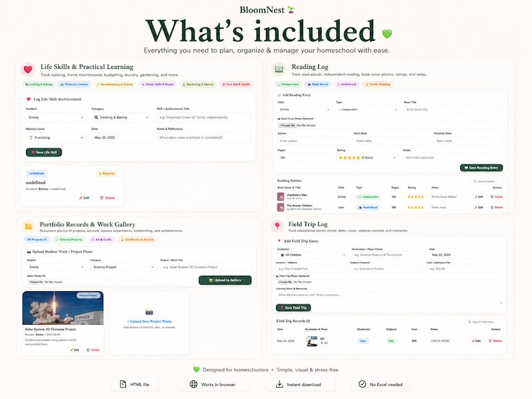Open the Portfolio Student Emma dropdown
This screenshot has width=532, height=399.
click(56, 267)
